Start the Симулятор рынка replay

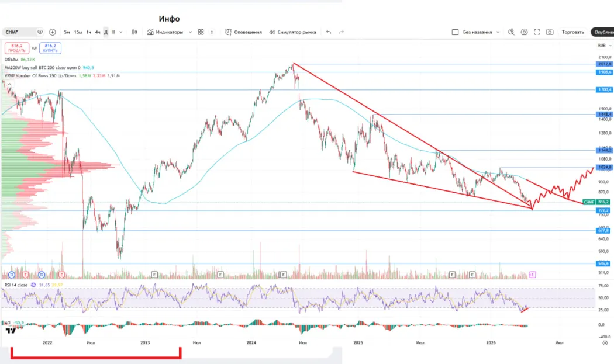pos(292,32)
